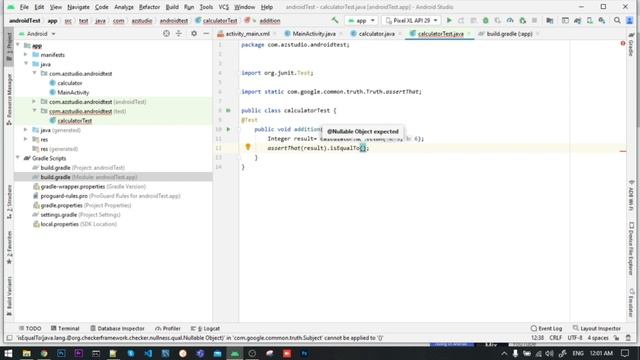Open the Build menu

[x=172, y=7]
